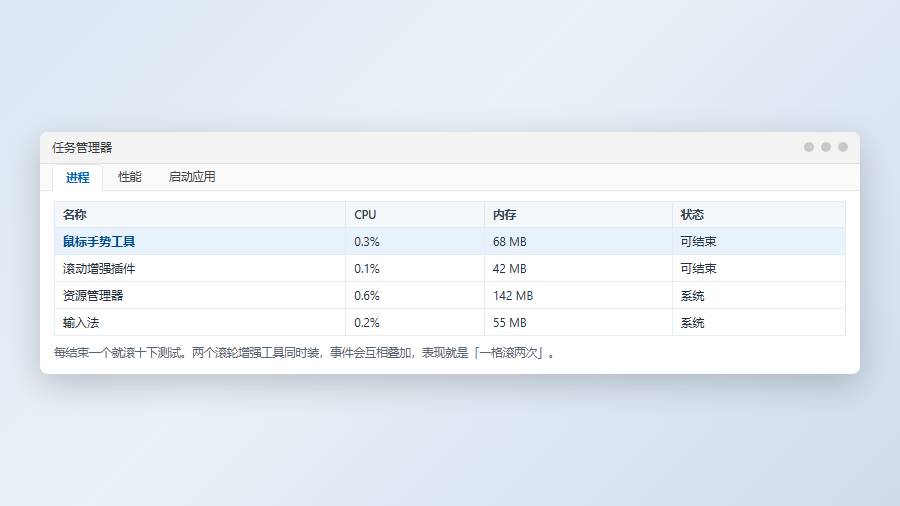Screen dimensions: 900x506
Task: Select the 资源管理器 process
Action: 450,295
